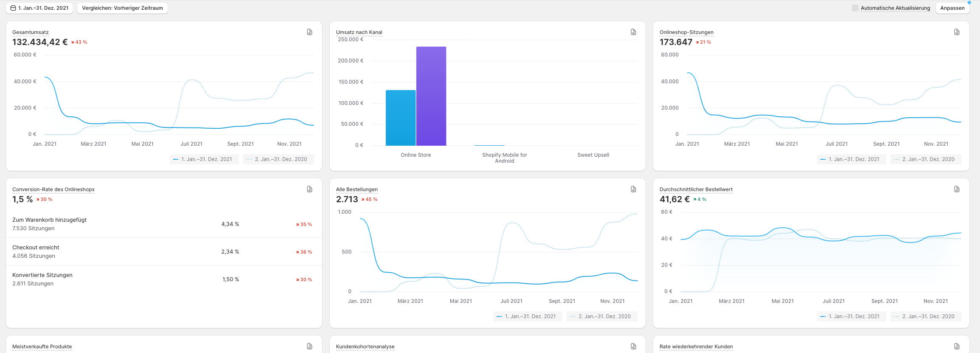The width and height of the screenshot is (980, 353).
Task: Open report icon on Umsatz nach Kanal card
Action: 633,32
